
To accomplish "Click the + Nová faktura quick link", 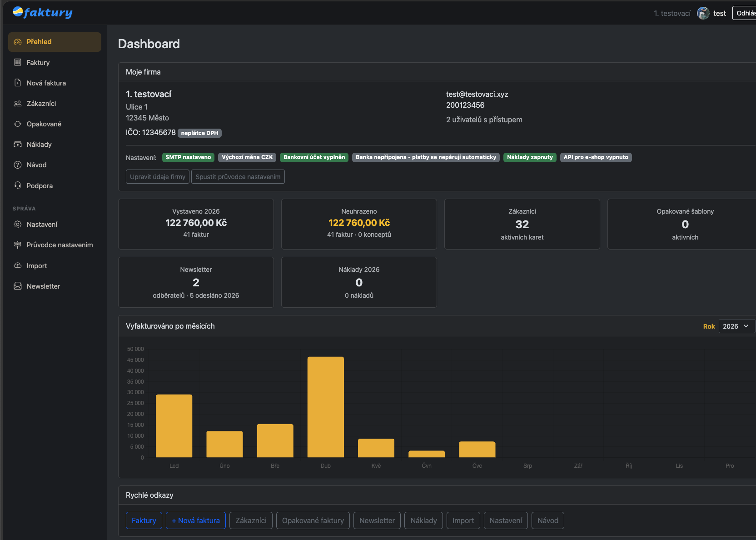I will [x=196, y=520].
